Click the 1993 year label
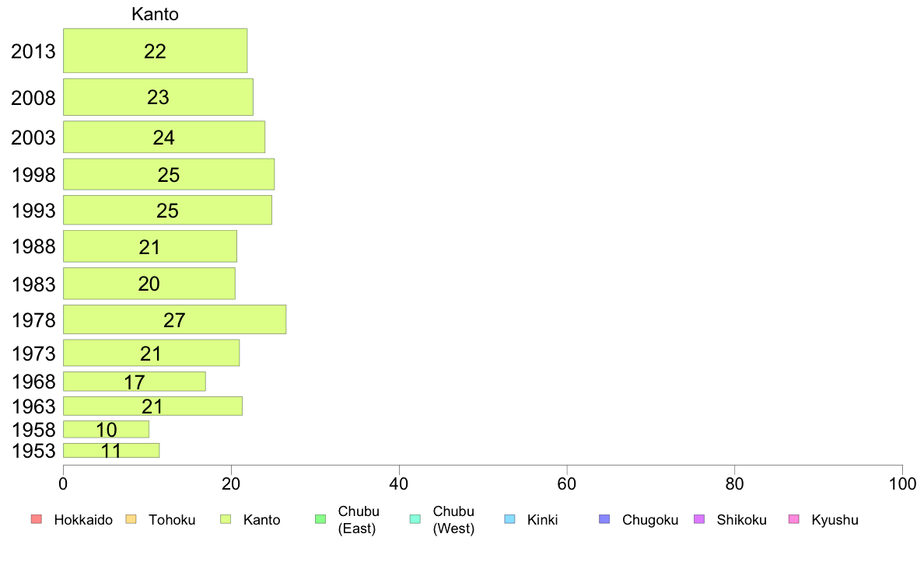Screen dimensions: 924x572 point(33,211)
